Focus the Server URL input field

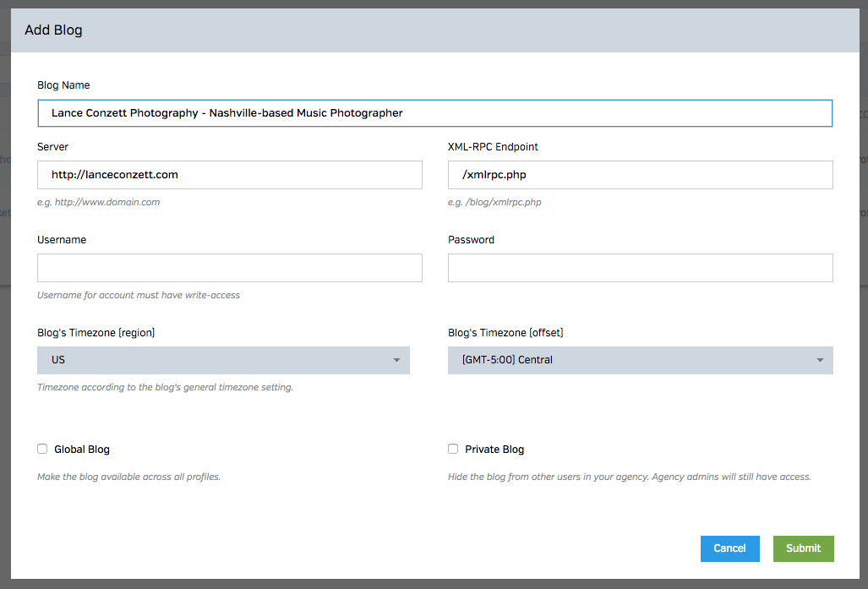point(229,175)
